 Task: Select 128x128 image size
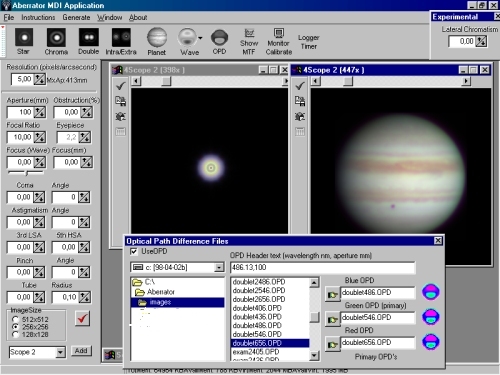15,334
